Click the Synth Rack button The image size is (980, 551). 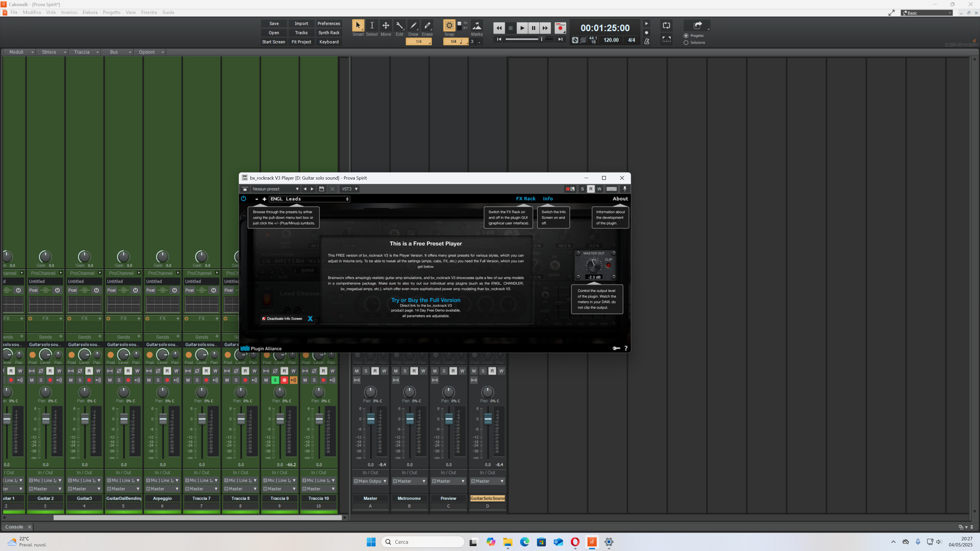329,33
